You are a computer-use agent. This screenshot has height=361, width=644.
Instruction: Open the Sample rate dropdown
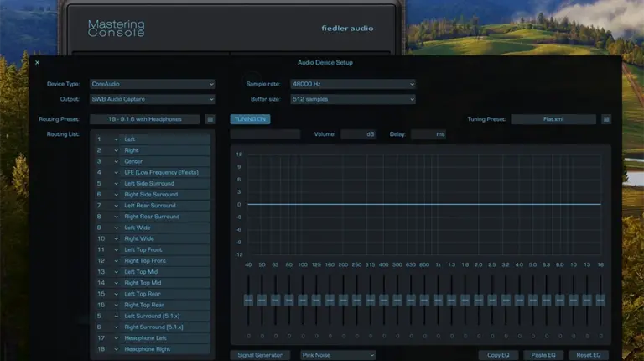point(352,84)
